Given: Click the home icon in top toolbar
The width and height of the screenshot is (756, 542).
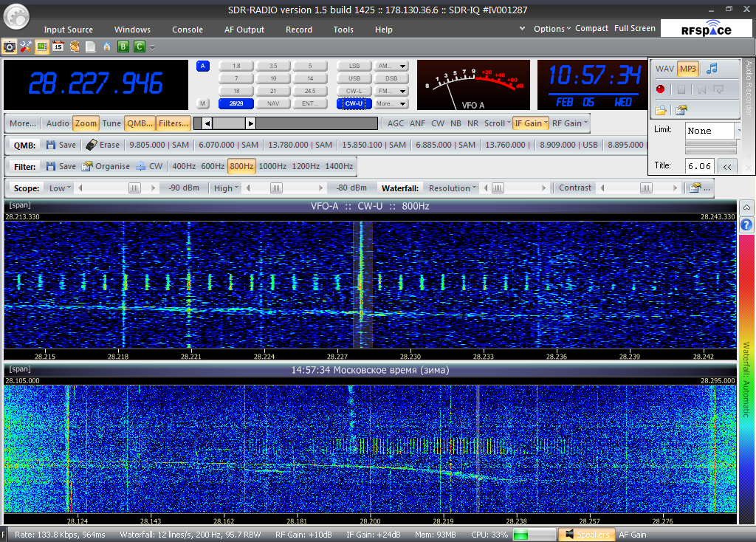Looking at the screenshot, I should click(x=107, y=47).
